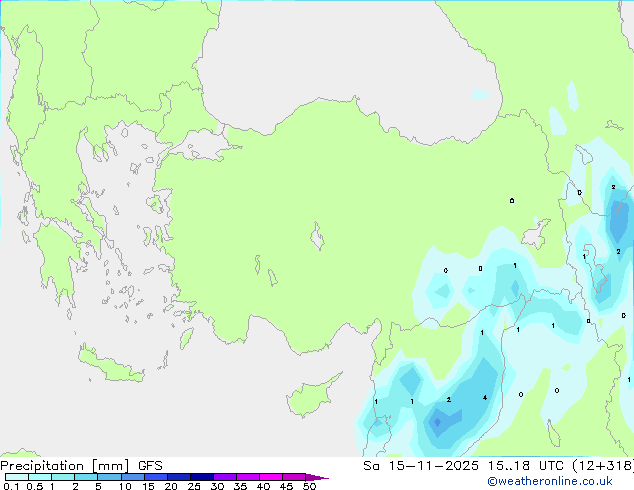Select the 5–10 mm legend color swatch
Screen dimensions: 634x490
pos(109,477)
